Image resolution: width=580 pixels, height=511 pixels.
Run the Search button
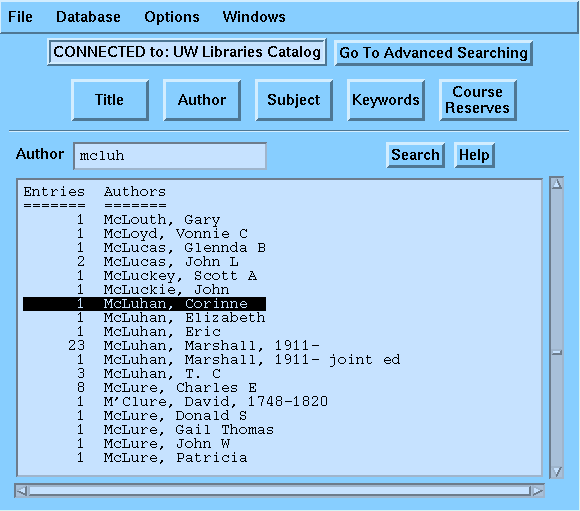click(415, 155)
